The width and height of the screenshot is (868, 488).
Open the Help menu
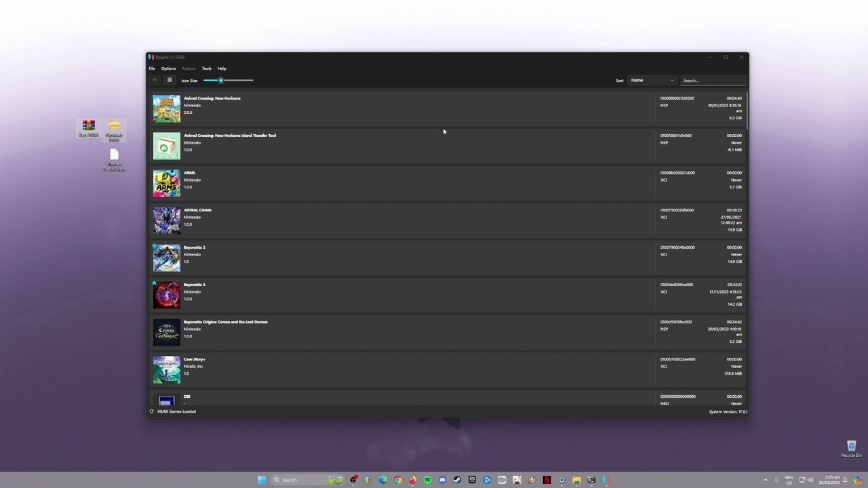tap(222, 68)
